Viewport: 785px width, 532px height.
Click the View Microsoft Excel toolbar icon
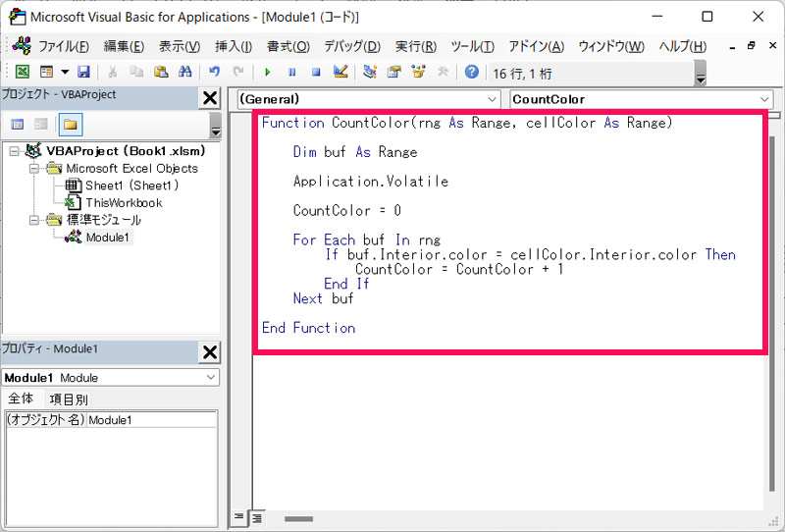(x=21, y=72)
